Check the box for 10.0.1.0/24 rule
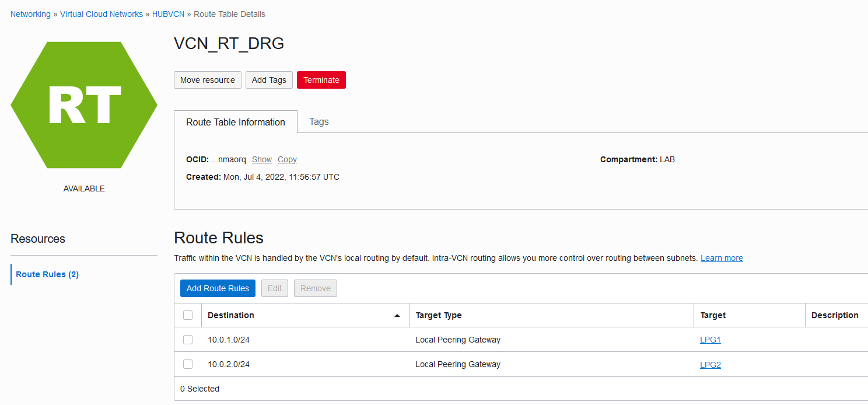The width and height of the screenshot is (868, 405). [x=188, y=340]
